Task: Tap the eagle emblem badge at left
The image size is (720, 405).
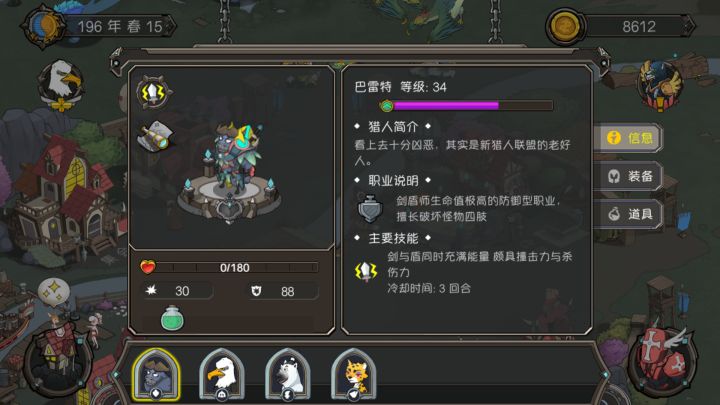Action: (61, 86)
